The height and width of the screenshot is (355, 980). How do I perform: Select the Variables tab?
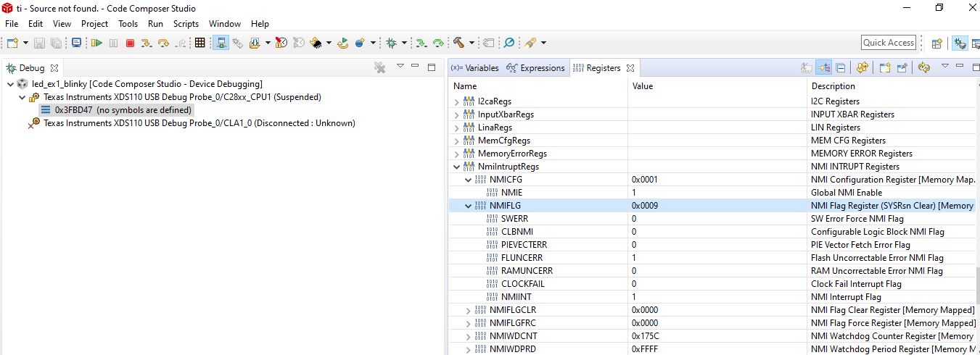(474, 67)
